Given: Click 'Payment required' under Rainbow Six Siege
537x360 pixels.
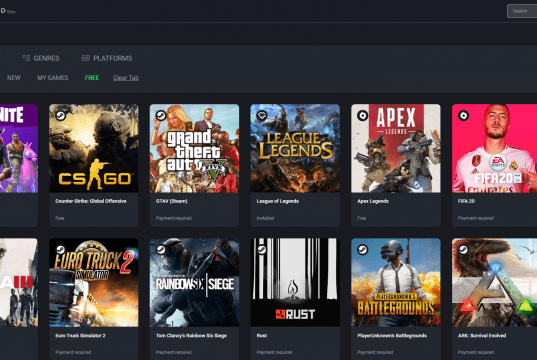Looking at the screenshot, I should coord(174,352).
